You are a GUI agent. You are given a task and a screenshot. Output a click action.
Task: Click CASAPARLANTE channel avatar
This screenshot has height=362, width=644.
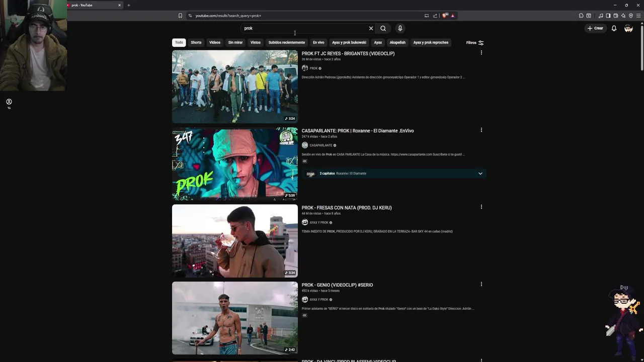[305, 145]
